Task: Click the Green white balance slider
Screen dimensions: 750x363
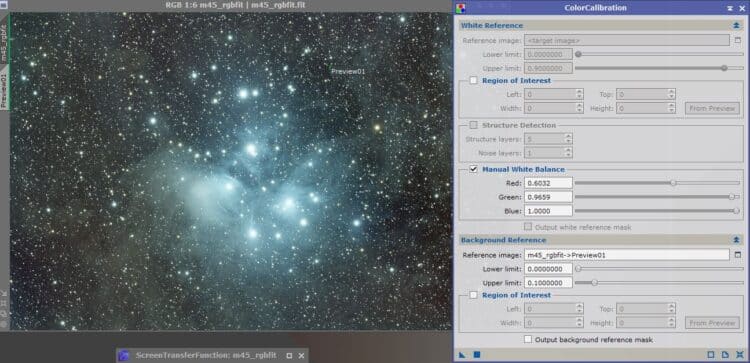Action: (x=657, y=197)
